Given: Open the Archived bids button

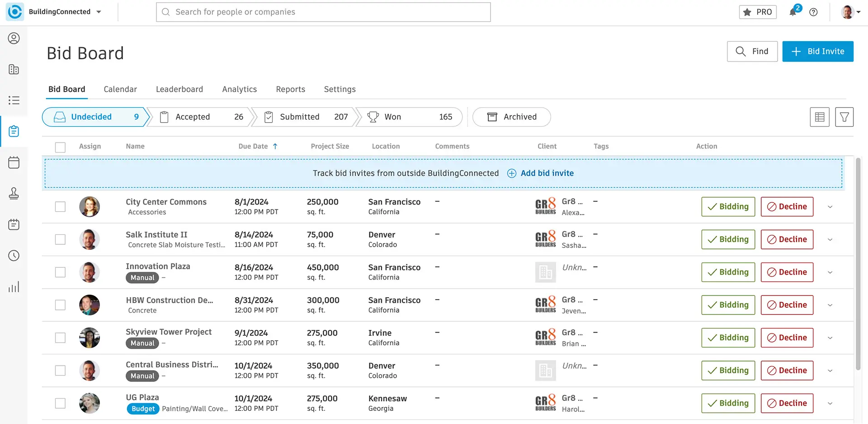Looking at the screenshot, I should click(512, 117).
